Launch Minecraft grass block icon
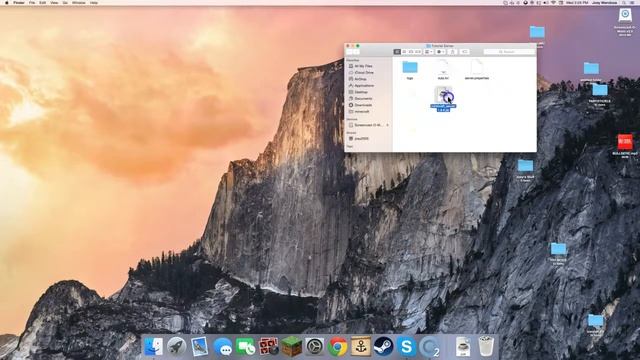 (291, 347)
